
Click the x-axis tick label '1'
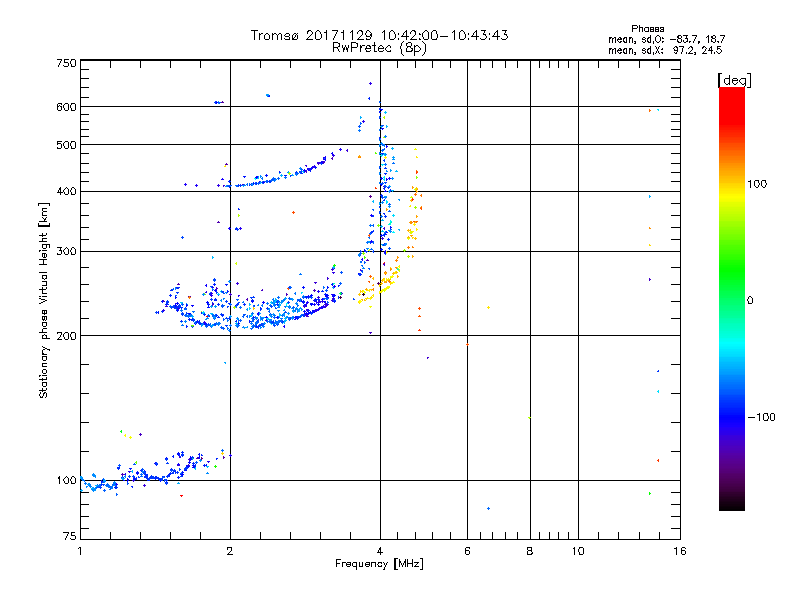click(x=80, y=551)
